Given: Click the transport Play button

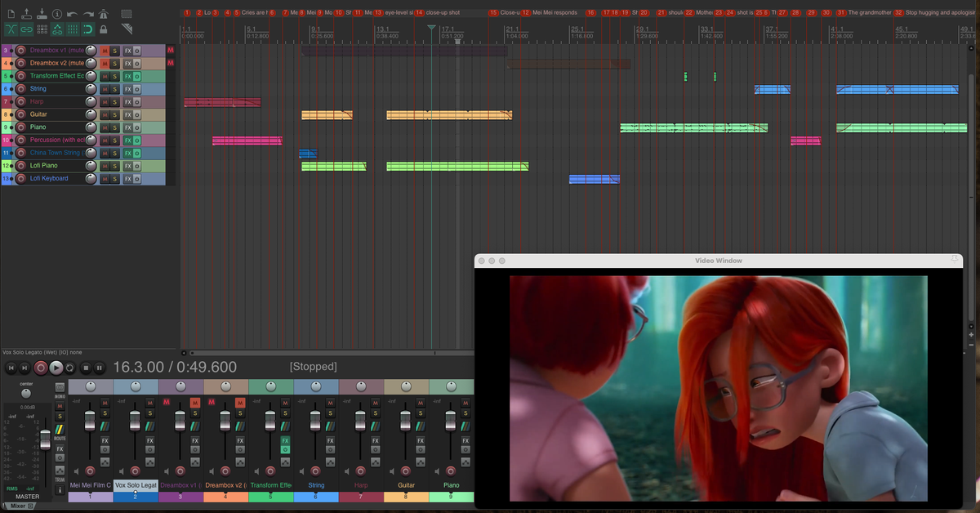Looking at the screenshot, I should (56, 368).
